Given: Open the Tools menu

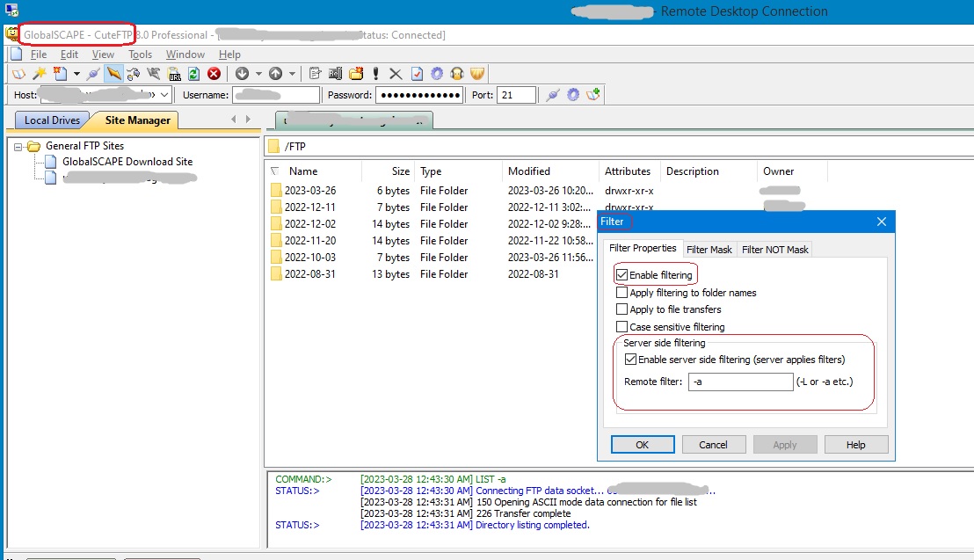Looking at the screenshot, I should tap(140, 54).
